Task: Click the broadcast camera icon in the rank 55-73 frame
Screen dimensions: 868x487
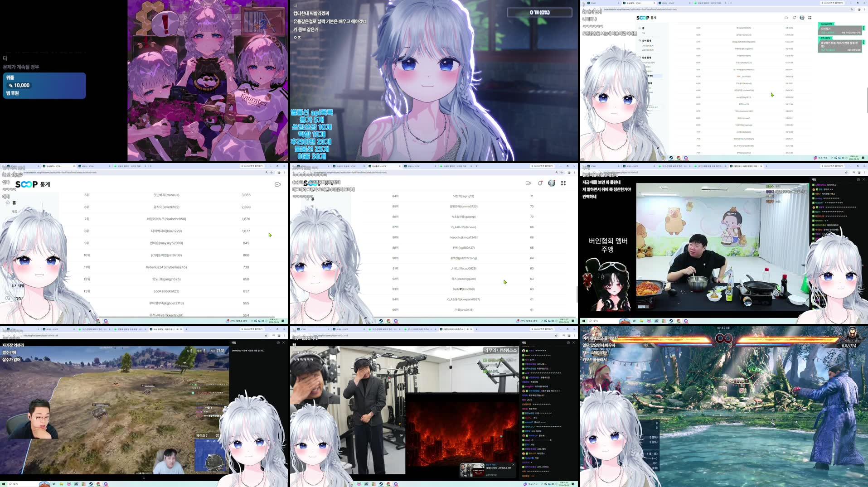Action: (786, 18)
